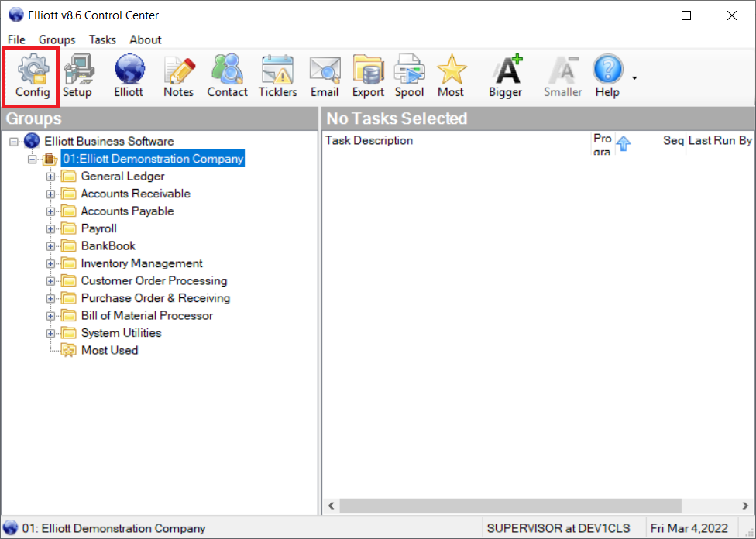
Task: Open the Contact manager icon
Action: click(x=227, y=76)
